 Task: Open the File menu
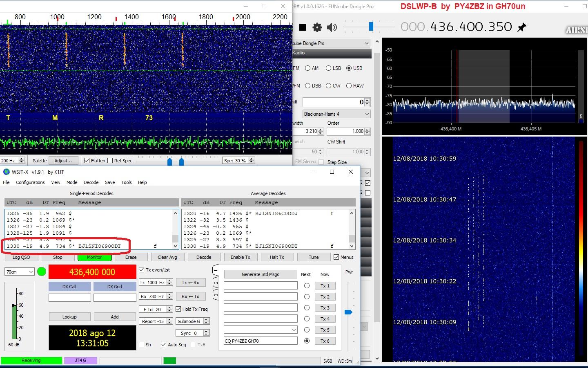tap(6, 182)
